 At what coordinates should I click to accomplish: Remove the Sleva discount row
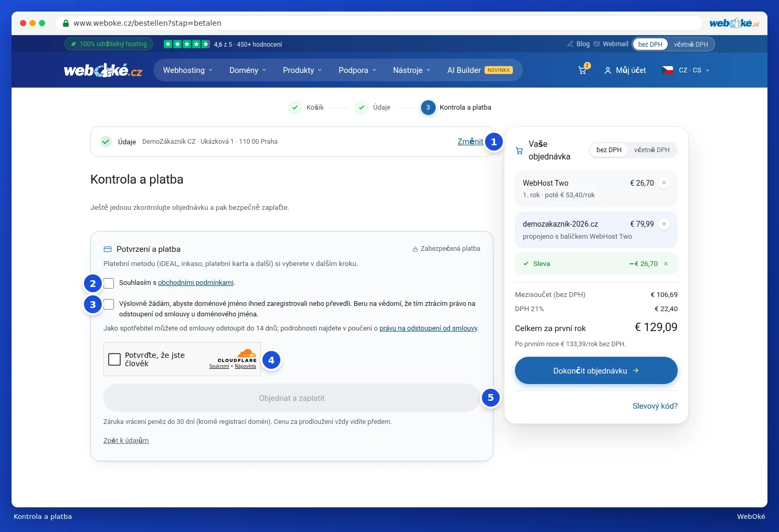pyautogui.click(x=666, y=264)
